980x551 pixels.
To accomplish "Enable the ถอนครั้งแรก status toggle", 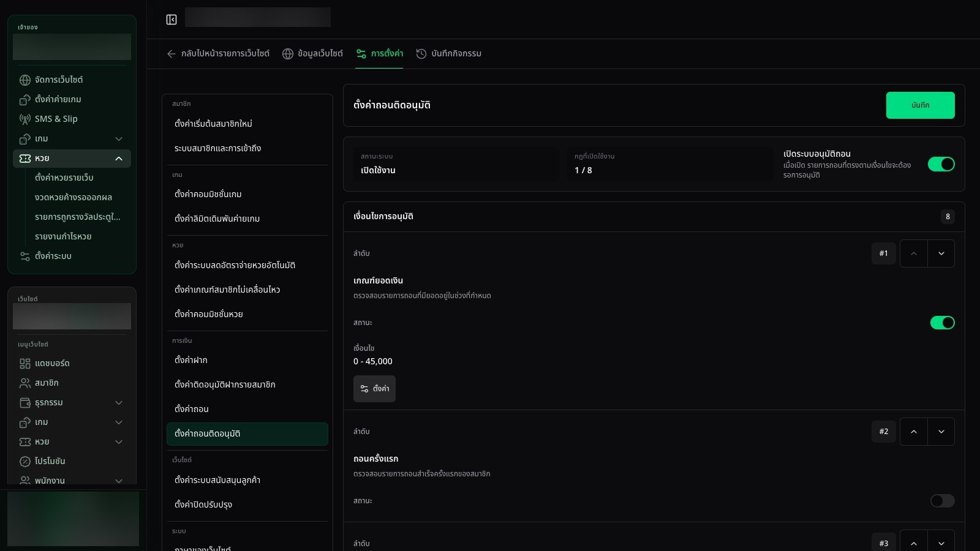I will (x=942, y=501).
